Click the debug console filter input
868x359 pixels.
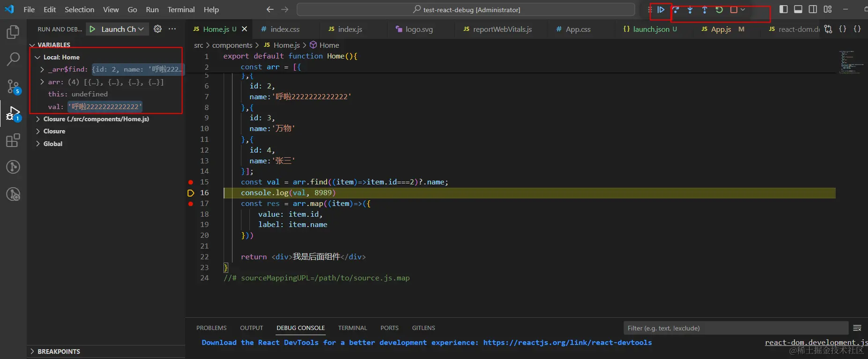pos(735,328)
